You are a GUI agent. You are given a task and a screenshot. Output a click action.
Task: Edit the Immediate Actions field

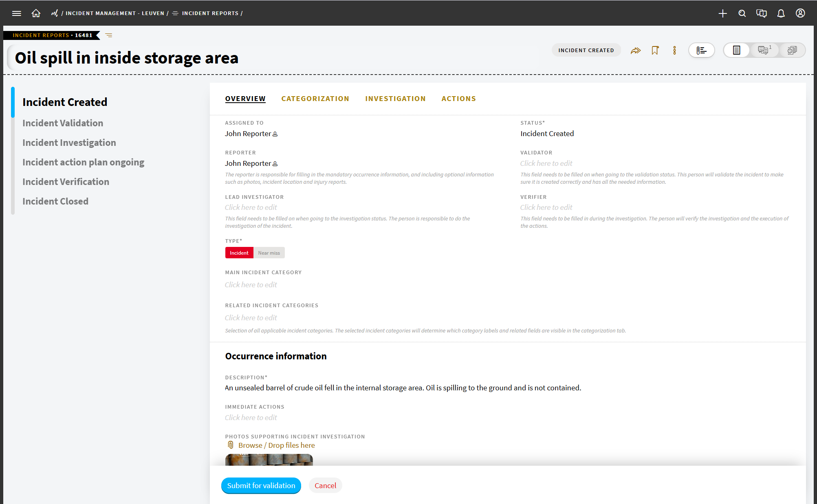coord(251,418)
